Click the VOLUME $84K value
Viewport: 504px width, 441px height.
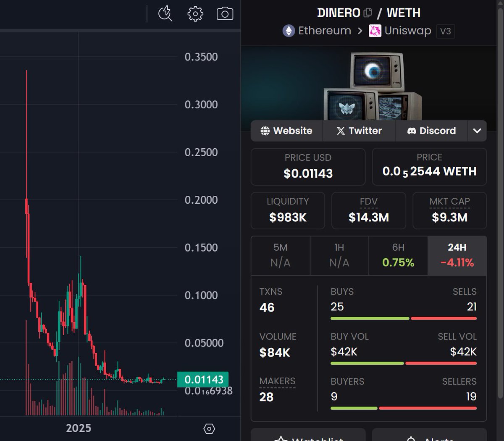[275, 353]
